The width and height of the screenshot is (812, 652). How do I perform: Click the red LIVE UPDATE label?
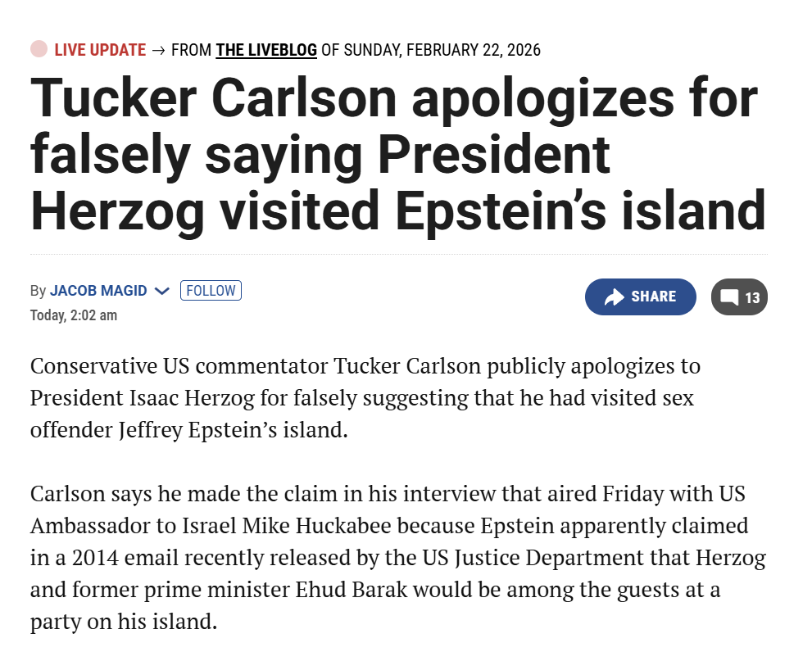pos(100,50)
